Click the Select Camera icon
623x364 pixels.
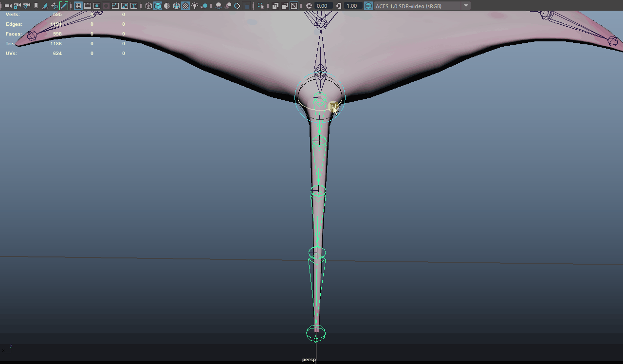click(7, 6)
